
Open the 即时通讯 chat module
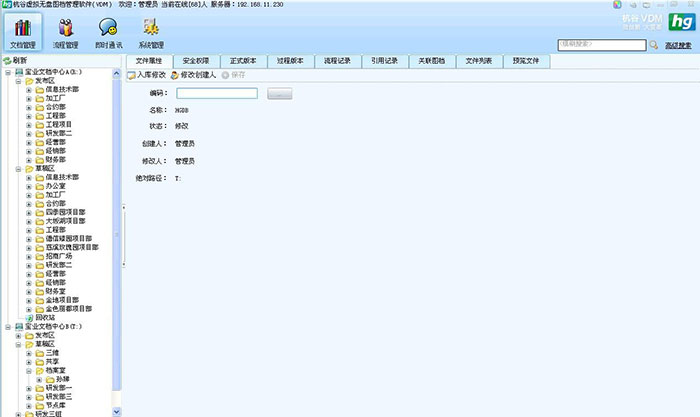coord(108,32)
